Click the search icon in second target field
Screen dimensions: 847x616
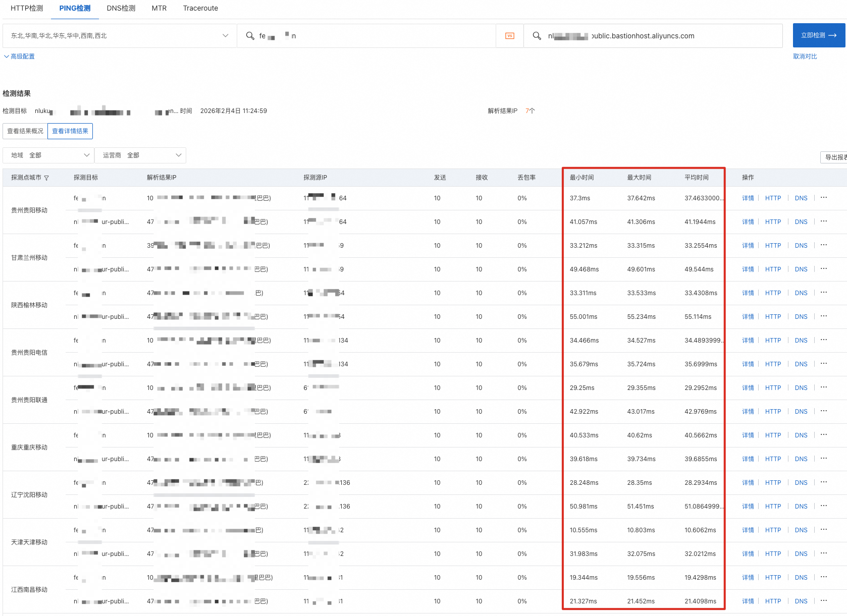pyautogui.click(x=537, y=36)
